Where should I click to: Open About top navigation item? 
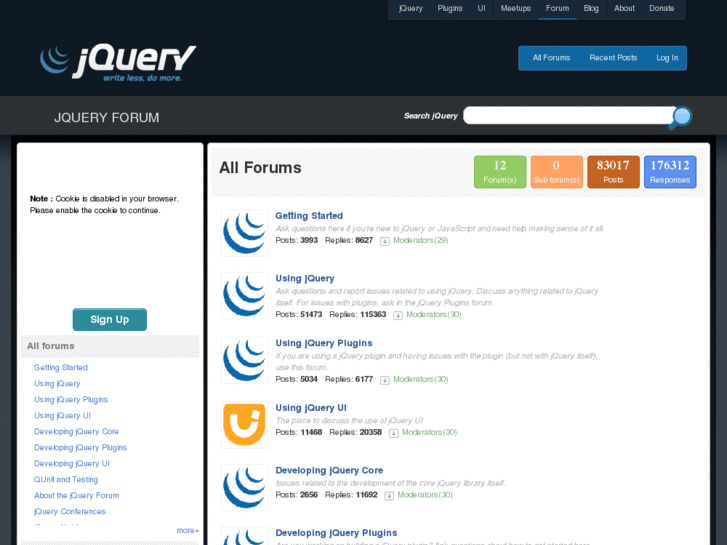[624, 8]
